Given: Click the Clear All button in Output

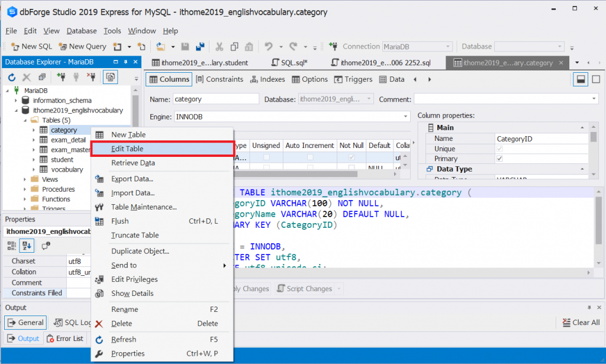Looking at the screenshot, I should point(581,322).
